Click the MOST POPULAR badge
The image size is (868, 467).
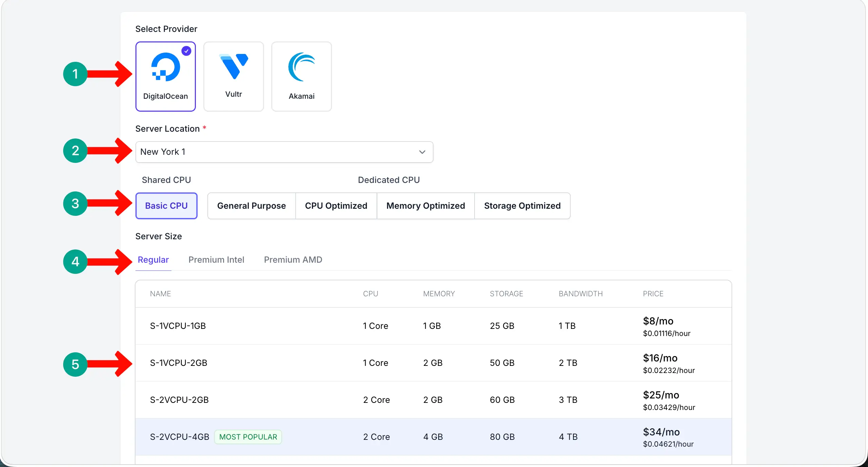click(x=248, y=437)
